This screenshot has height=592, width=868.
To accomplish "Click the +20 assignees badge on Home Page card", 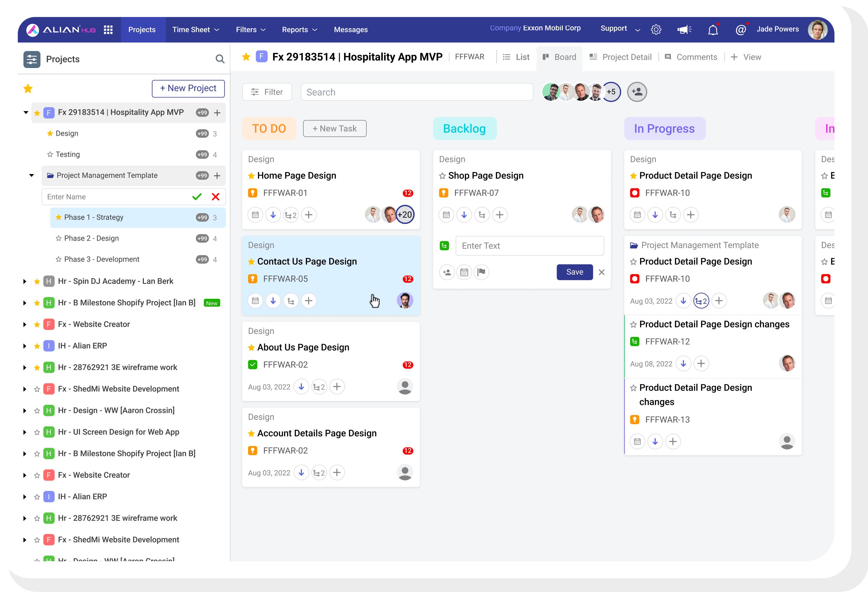I will tap(405, 215).
